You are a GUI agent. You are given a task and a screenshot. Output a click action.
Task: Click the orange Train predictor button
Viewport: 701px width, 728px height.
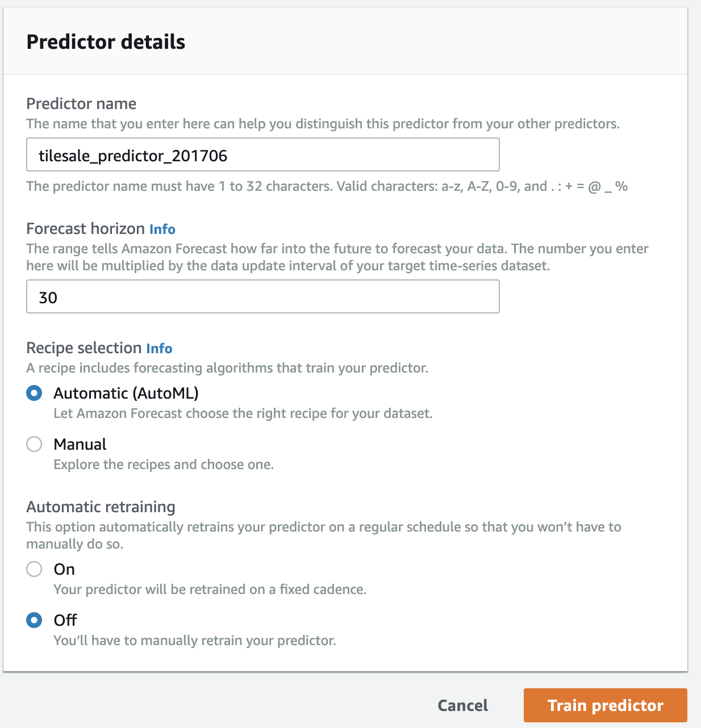coord(605,705)
